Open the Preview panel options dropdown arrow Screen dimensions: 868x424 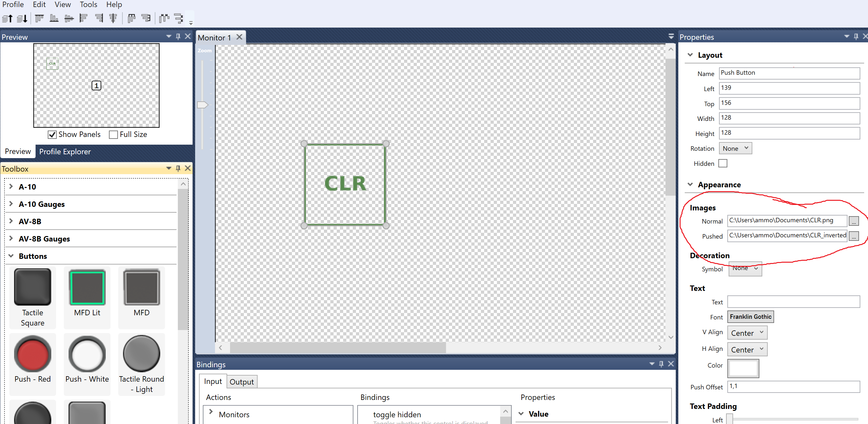169,36
